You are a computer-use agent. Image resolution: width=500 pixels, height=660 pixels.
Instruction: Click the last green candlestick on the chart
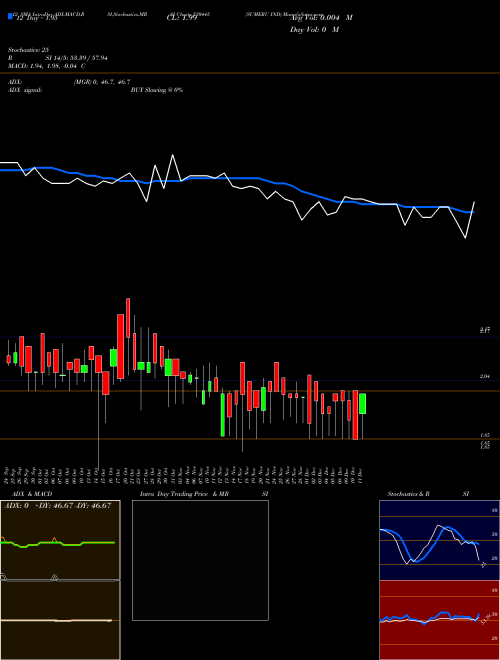coord(362,404)
